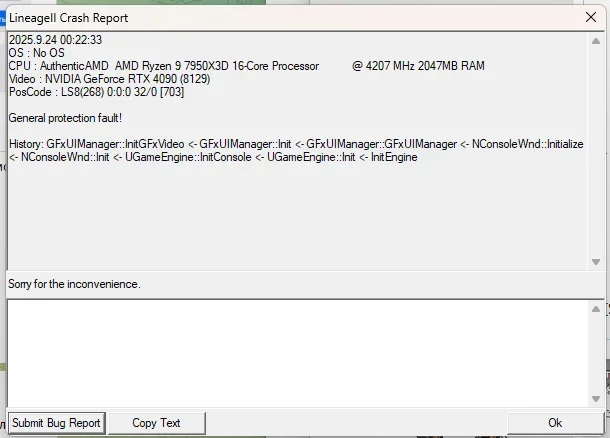Click the comment box scroll down arrow
The width and height of the screenshot is (610, 438).
596,399
